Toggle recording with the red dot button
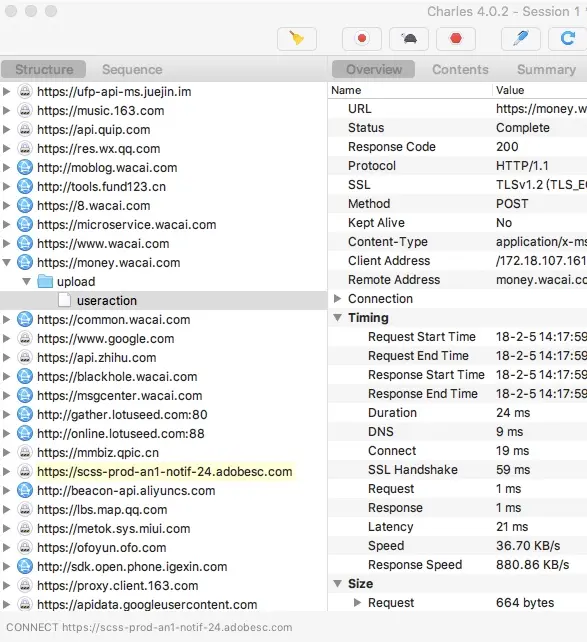 (362, 39)
